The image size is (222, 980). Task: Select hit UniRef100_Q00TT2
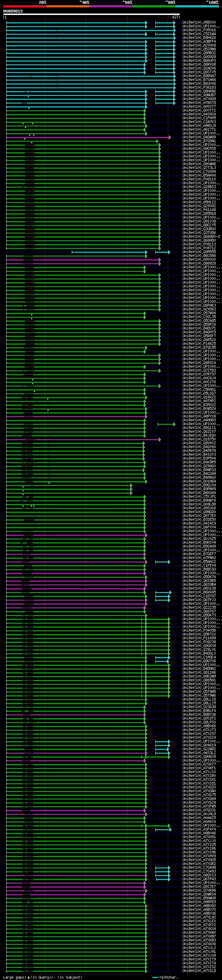coord(199,110)
